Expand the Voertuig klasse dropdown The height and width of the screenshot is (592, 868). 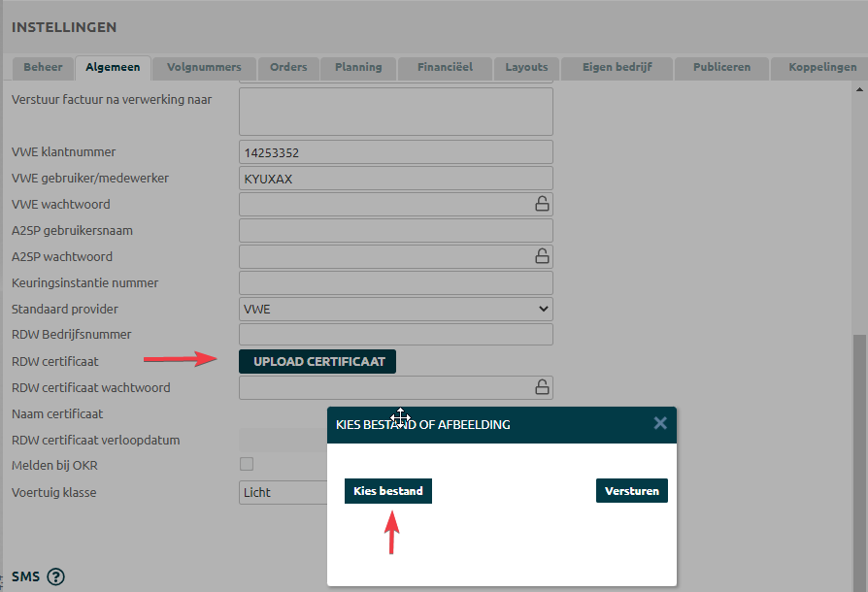pos(282,492)
